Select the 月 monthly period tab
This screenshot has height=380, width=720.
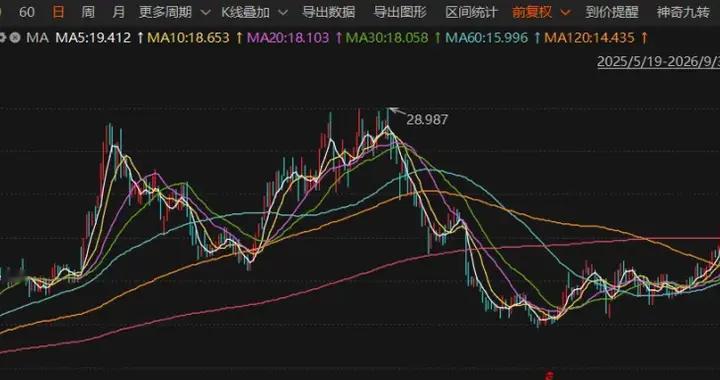click(118, 12)
